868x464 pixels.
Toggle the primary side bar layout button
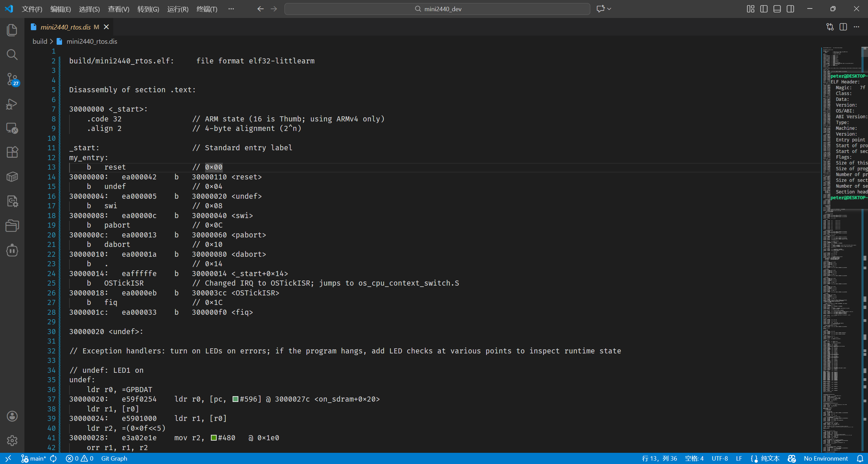point(764,9)
